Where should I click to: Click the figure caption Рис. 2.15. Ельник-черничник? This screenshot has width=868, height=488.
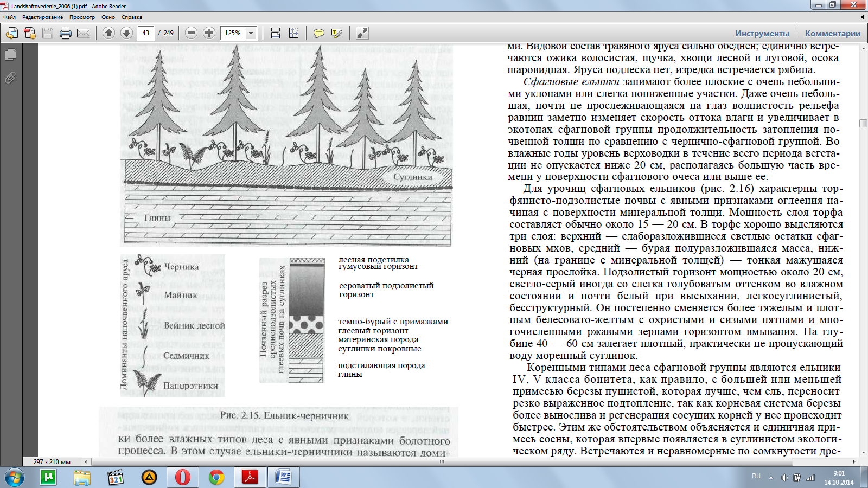tap(284, 416)
